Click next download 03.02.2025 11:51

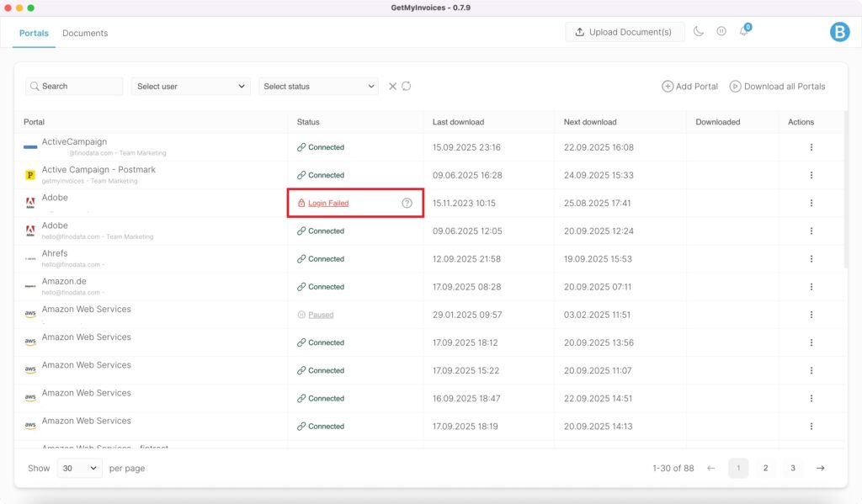(x=597, y=315)
